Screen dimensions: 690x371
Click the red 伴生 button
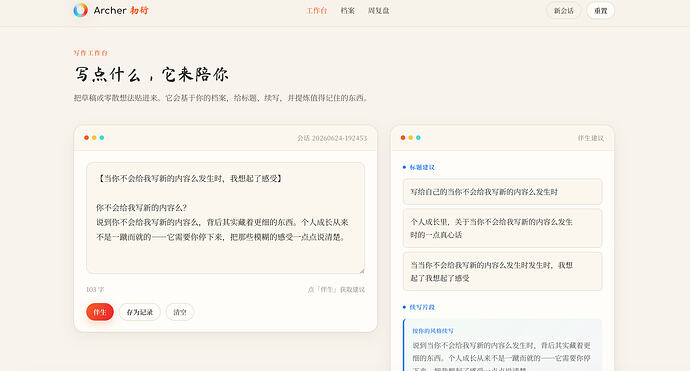point(100,312)
